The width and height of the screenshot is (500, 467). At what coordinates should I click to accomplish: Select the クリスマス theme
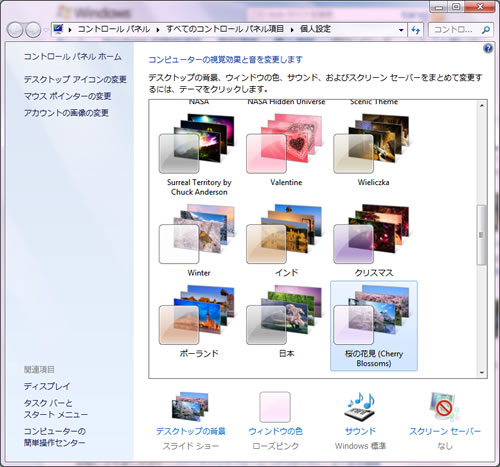pyautogui.click(x=373, y=241)
